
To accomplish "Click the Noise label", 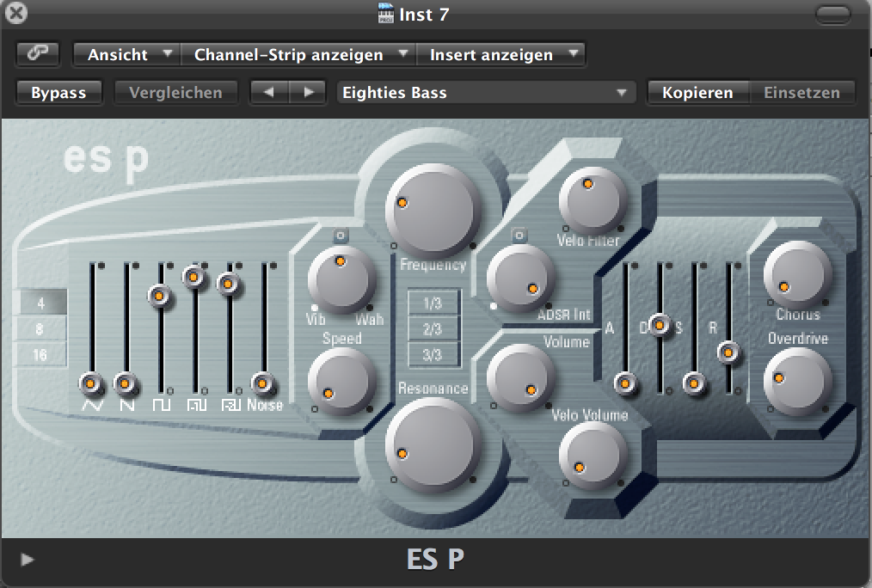I will pos(265,405).
